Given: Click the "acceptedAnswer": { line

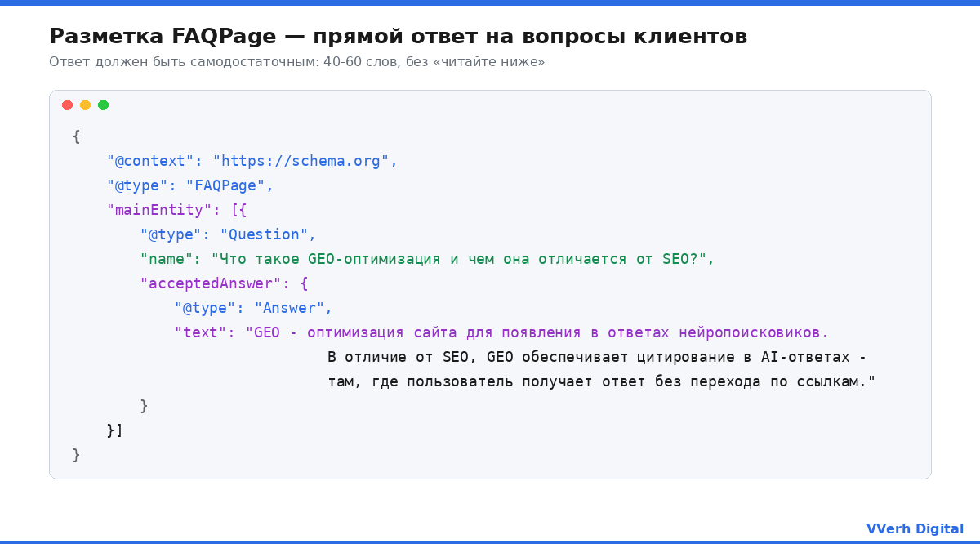Looking at the screenshot, I should [224, 283].
